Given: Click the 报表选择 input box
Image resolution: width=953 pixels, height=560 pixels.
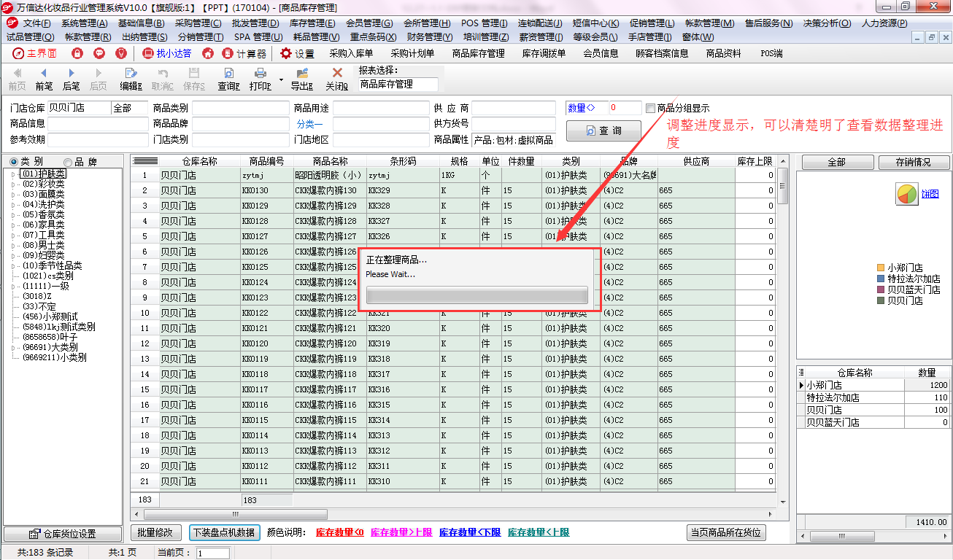Looking at the screenshot, I should (398, 85).
